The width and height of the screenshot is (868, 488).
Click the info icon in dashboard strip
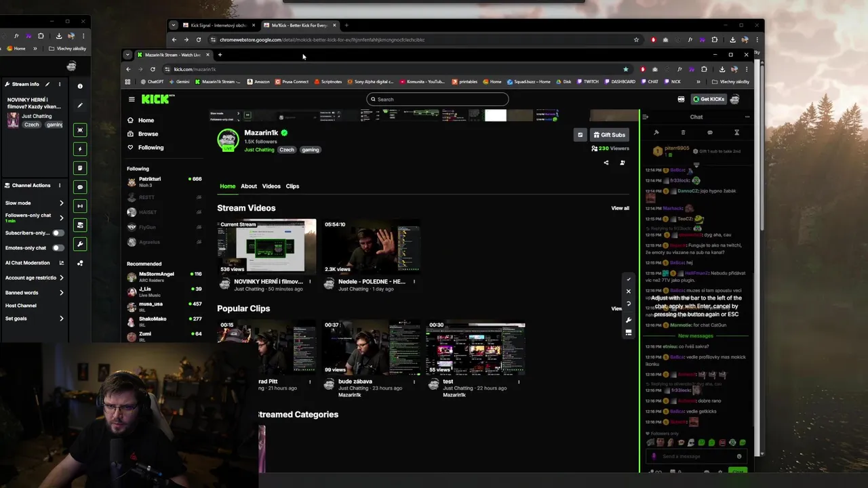tap(80, 86)
